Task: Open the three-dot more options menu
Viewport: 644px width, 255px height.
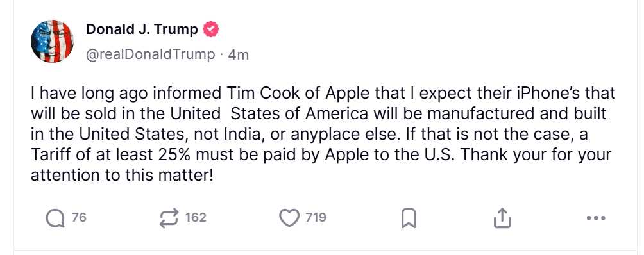Action: coord(596,218)
